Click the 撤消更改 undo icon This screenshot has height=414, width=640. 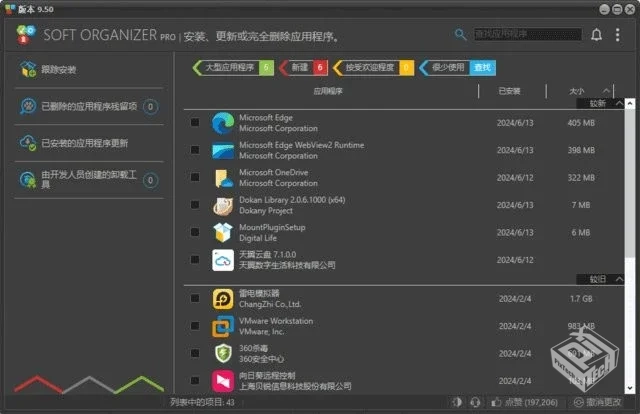click(578, 402)
